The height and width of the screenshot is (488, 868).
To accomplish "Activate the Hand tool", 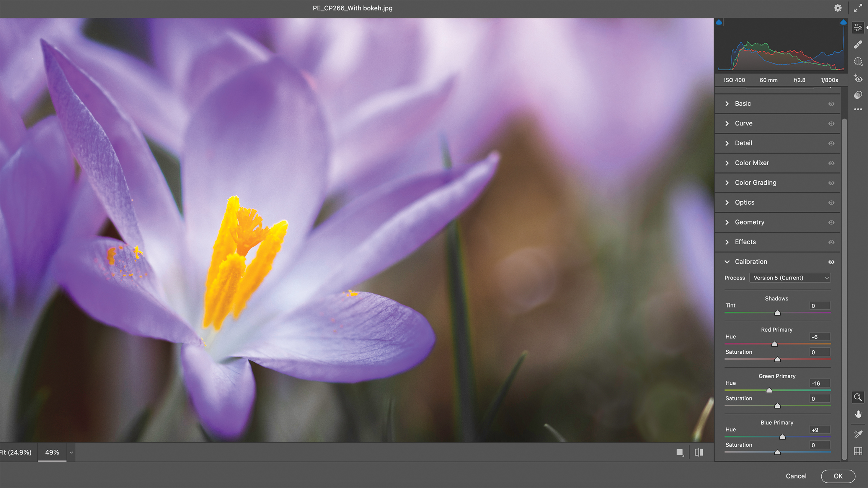I will (858, 413).
